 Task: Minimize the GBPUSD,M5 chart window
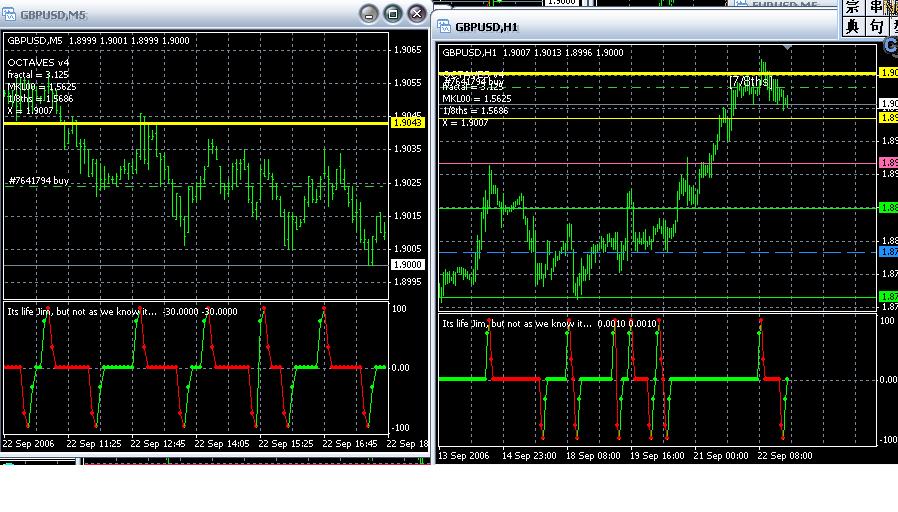(368, 14)
